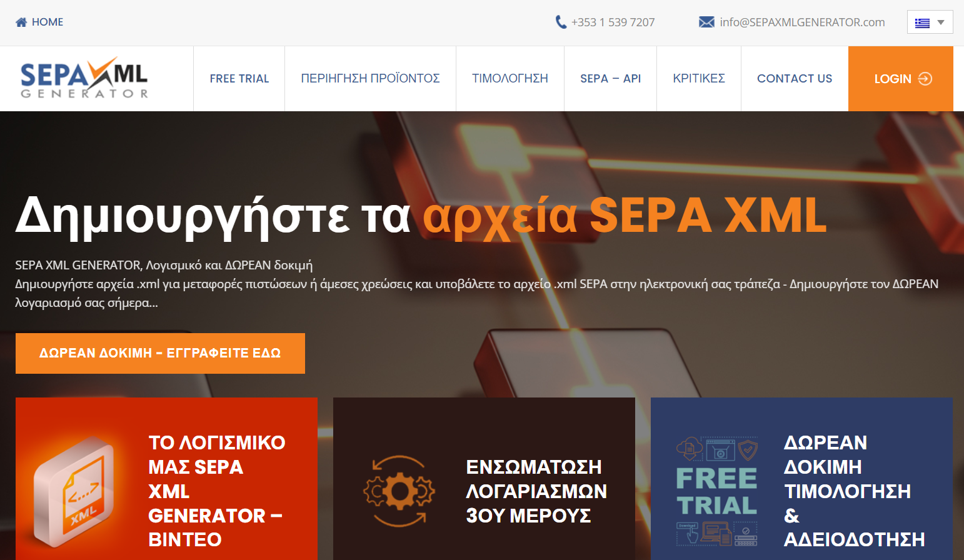Click the ΔΩΡΕΑΝ ΔΟΚΙΜΗ – ΕΓΓΡΑΦΕΙΤΕ ΕΔΩ button

click(160, 353)
